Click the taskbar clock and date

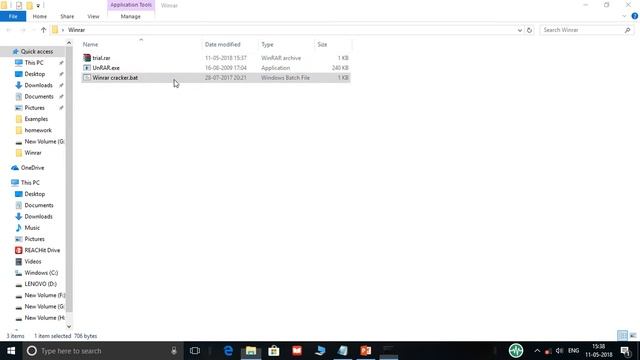point(599,351)
